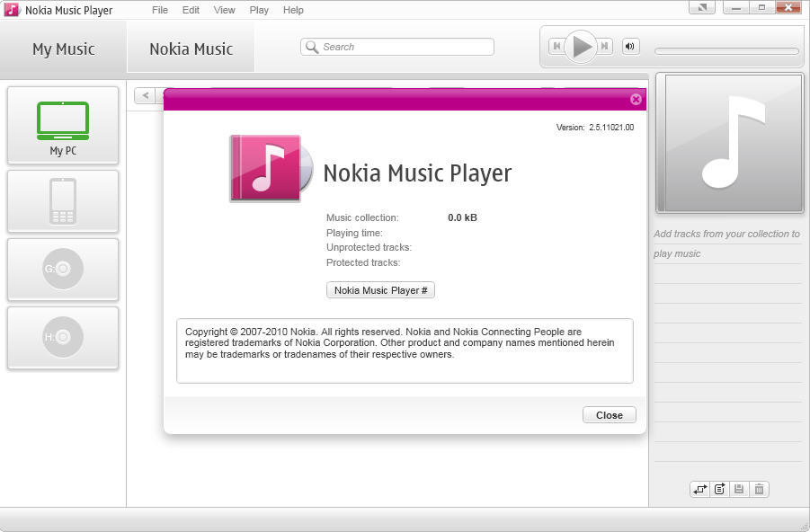
Task: Maximize the Nokia Music Player window
Action: pos(761,8)
